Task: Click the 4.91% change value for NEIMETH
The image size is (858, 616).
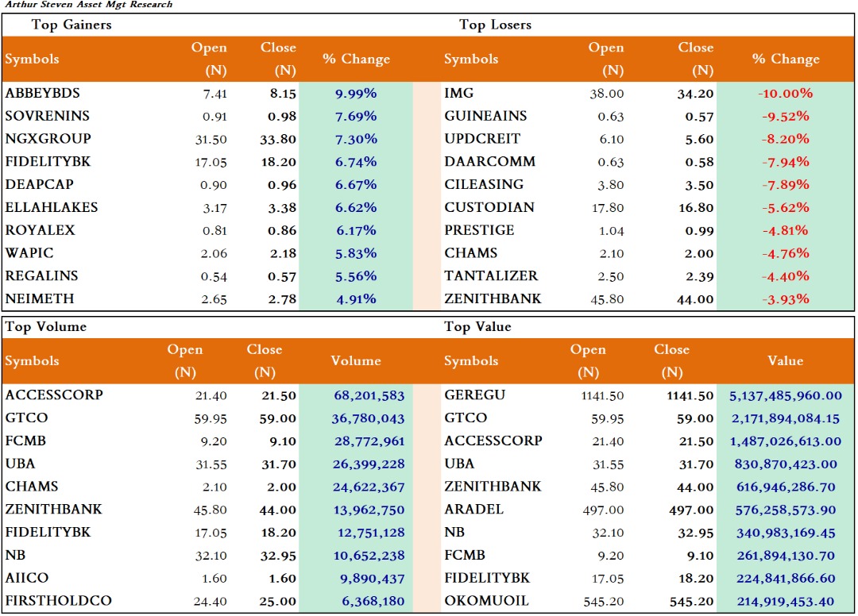Action: click(x=356, y=299)
